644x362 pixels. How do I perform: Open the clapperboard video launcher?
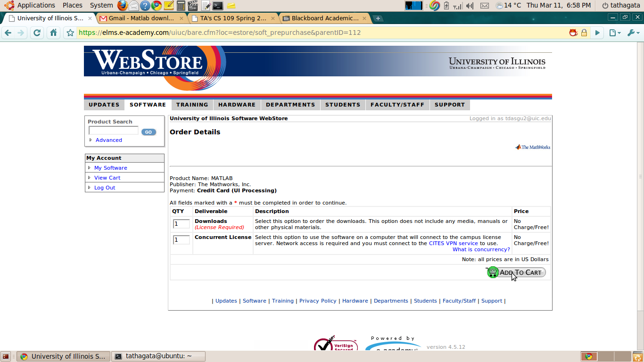(193, 6)
